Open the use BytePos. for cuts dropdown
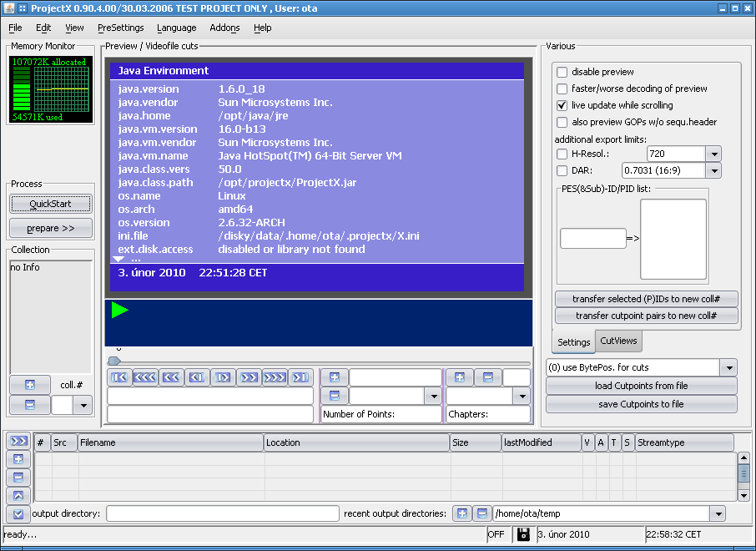Viewport: 756px width, 551px height. 729,367
